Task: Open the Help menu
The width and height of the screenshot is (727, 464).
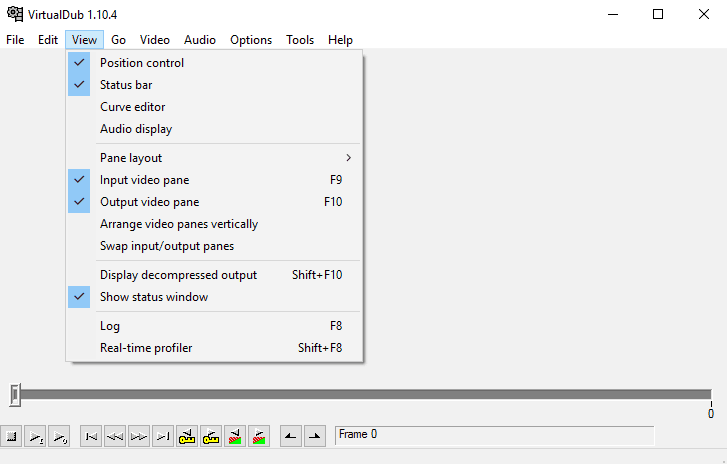Action: click(x=340, y=40)
